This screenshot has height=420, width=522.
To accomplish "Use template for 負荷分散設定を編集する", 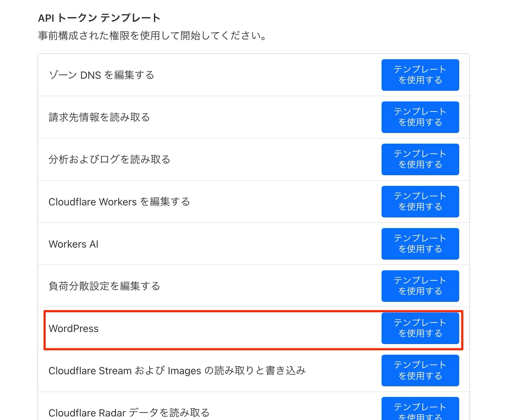I will [420, 286].
